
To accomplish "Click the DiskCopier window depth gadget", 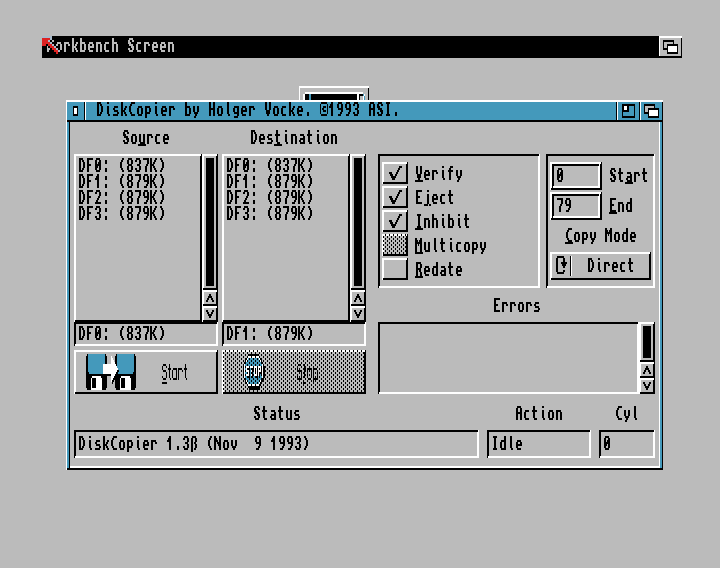I will pos(651,111).
